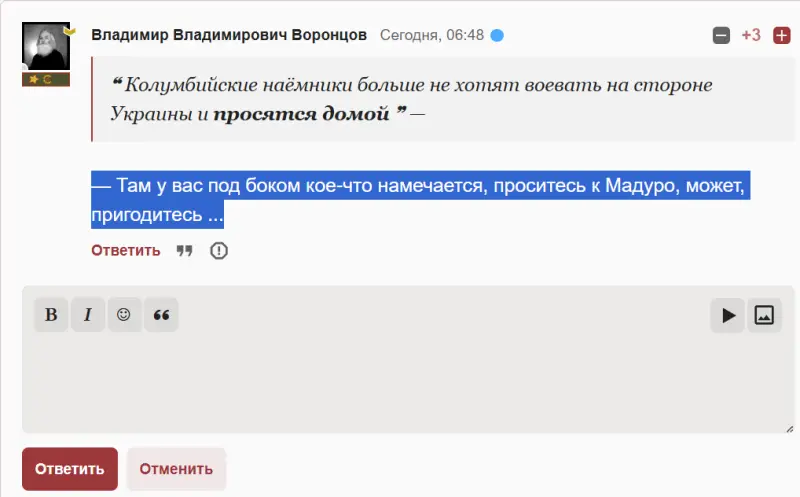Image resolution: width=800 pixels, height=497 pixels.
Task: Click the insert video play icon
Action: click(x=728, y=315)
